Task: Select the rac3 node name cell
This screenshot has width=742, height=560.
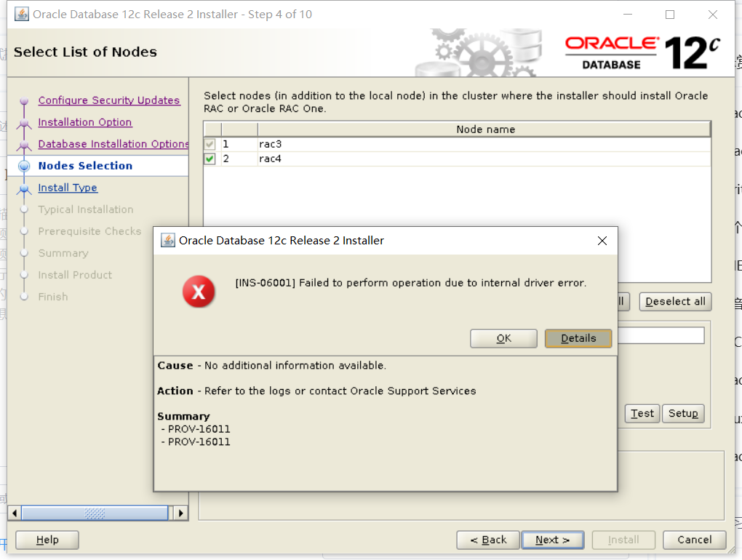Action: tap(484, 144)
